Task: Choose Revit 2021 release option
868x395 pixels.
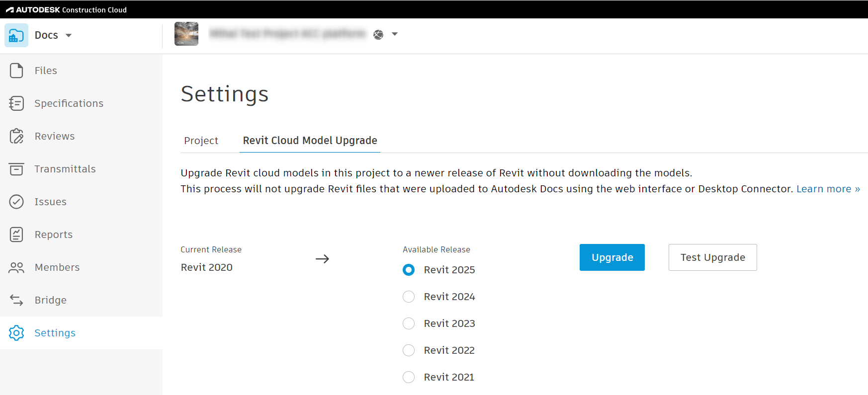Action: click(x=409, y=377)
